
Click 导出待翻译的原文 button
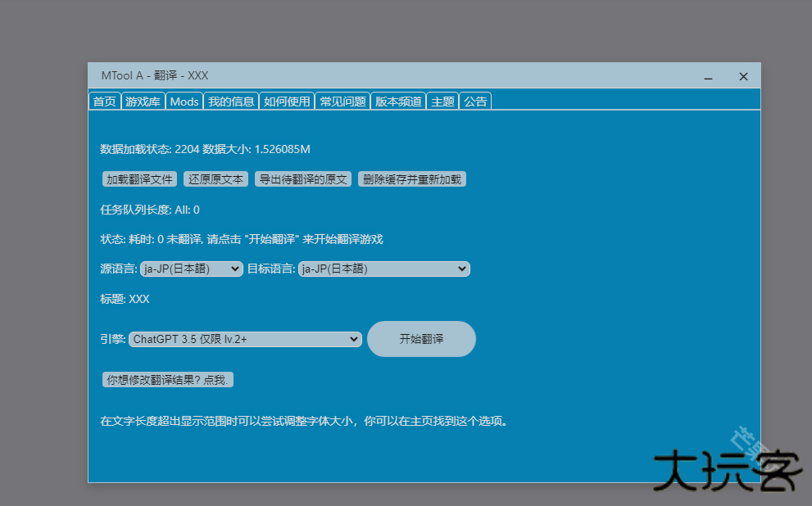303,179
